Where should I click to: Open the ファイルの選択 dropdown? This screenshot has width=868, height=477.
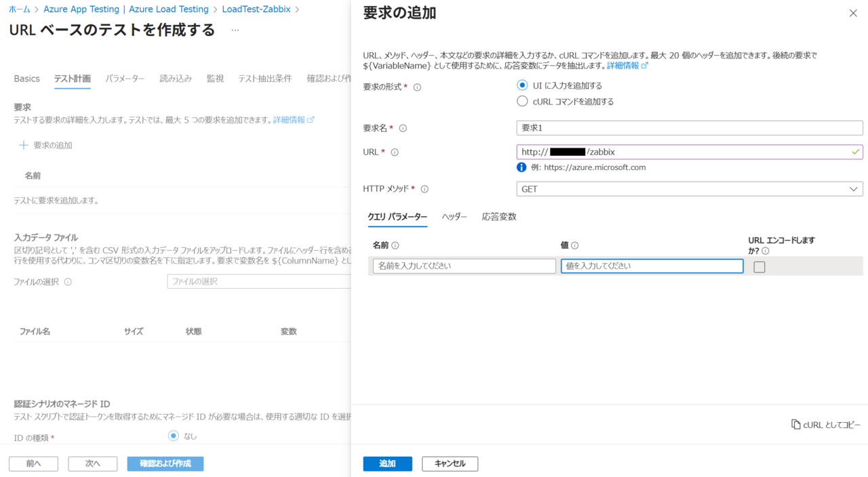tap(258, 281)
